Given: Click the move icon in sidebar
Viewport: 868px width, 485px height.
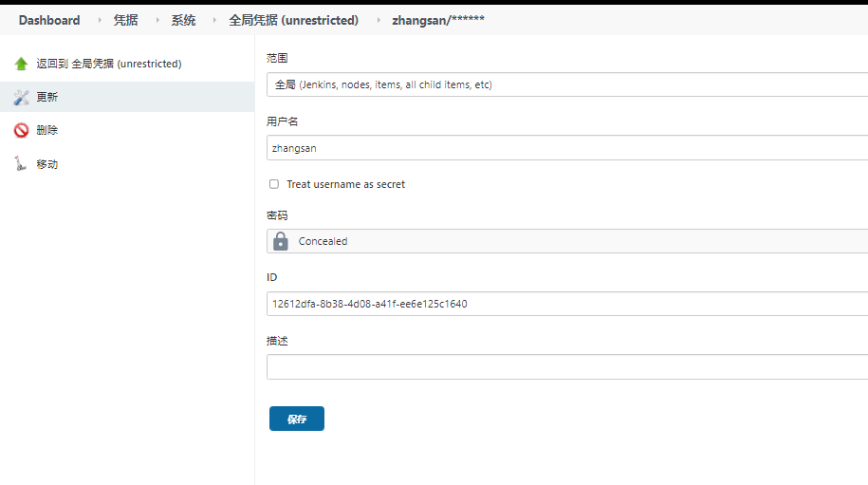Looking at the screenshot, I should [x=21, y=163].
